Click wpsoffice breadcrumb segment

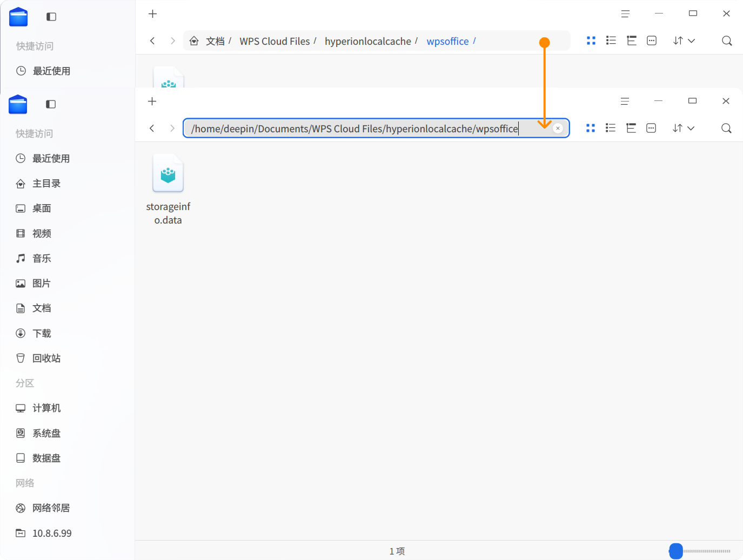coord(447,41)
